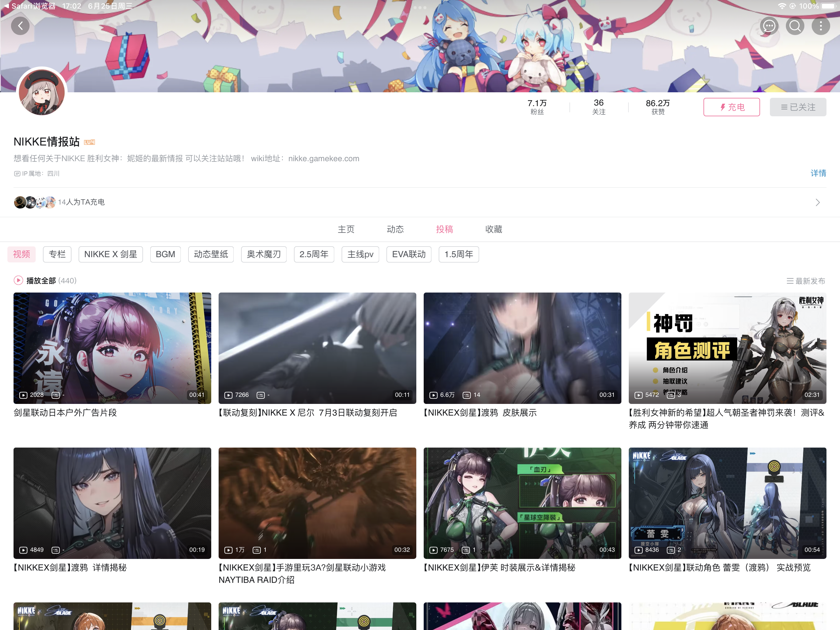The width and height of the screenshot is (840, 630).
Task: Tap title 【NIKKEX剑星】渡鸦 详情揭秘
Action: (70, 568)
